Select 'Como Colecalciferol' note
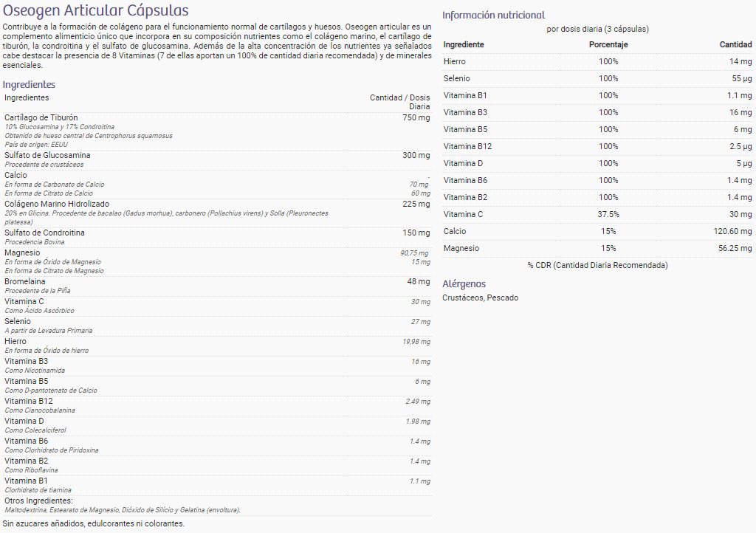Screen dimensions: 756x533 pos(35,430)
